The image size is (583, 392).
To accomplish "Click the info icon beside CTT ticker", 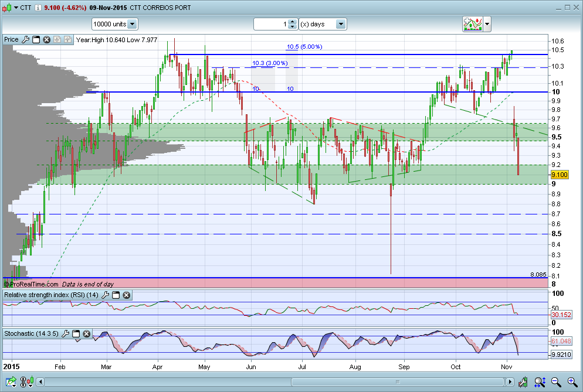I will (38, 8).
